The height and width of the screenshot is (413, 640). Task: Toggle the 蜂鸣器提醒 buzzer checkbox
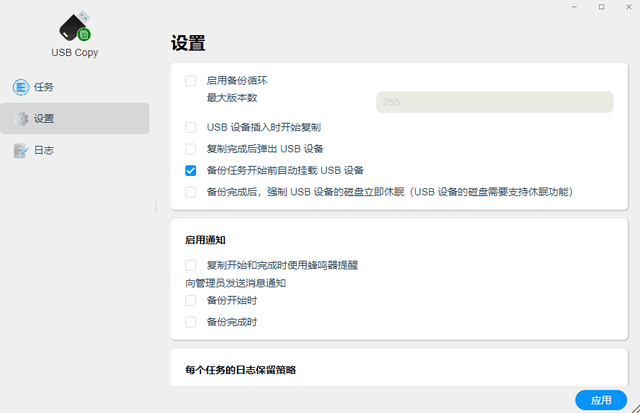point(191,265)
